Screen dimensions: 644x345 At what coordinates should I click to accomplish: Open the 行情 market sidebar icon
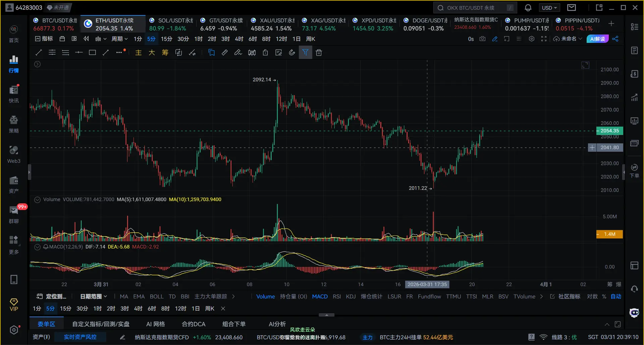14,64
